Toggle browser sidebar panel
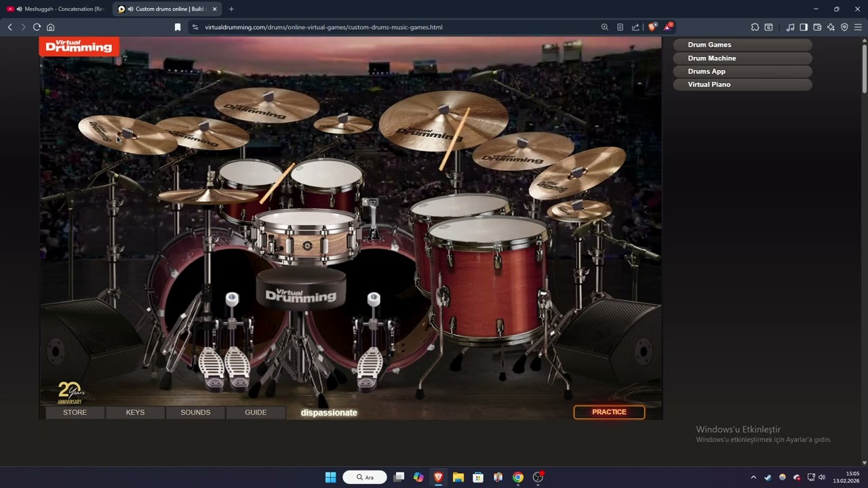This screenshot has width=868, height=488. [804, 27]
